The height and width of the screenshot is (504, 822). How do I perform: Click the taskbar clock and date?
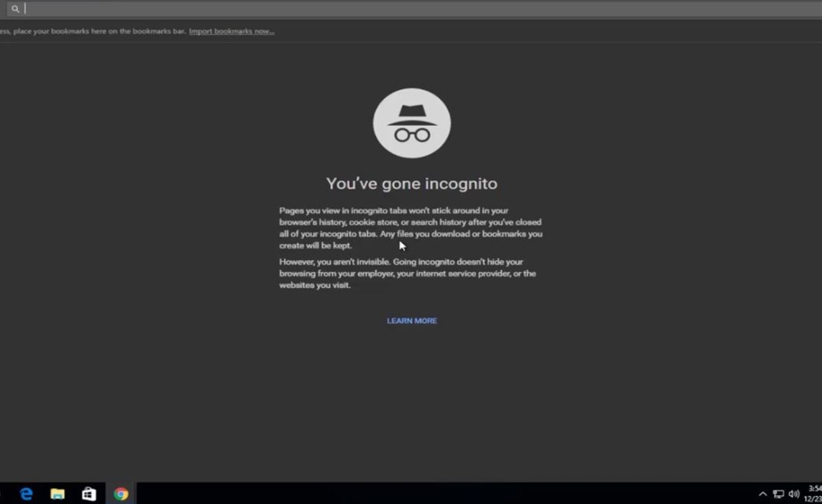point(813,493)
